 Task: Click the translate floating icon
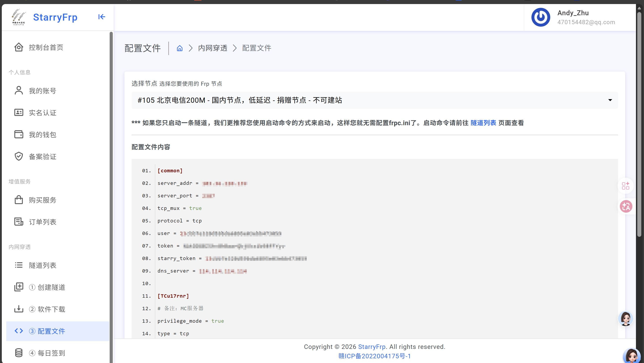[626, 207]
